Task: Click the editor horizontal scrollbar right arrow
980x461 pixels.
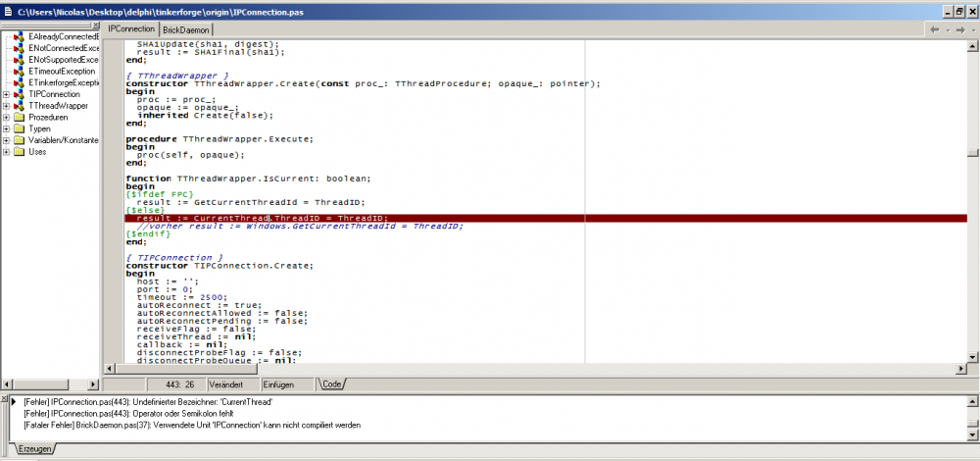Action: pyautogui.click(x=960, y=369)
